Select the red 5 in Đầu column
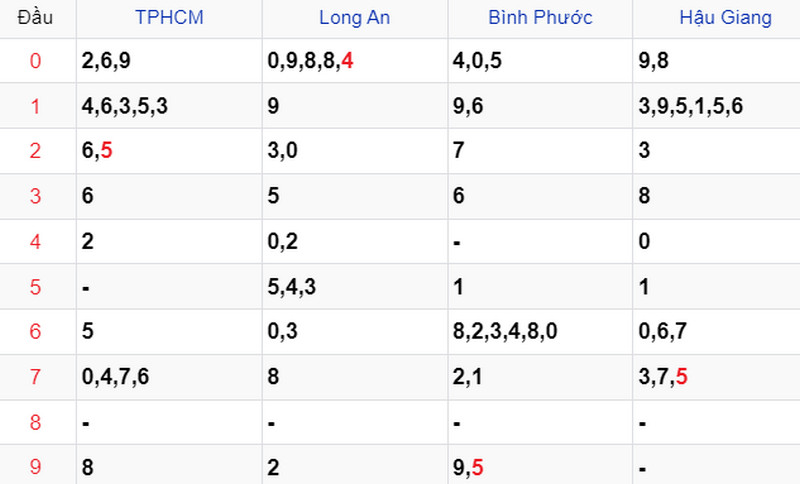Screen dimensions: 800x484 click(x=35, y=287)
